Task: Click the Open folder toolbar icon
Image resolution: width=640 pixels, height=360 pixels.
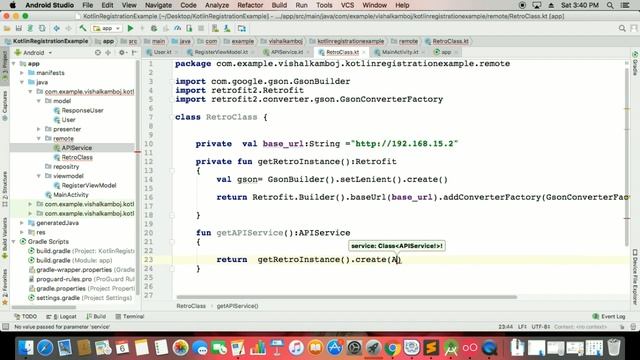Action: (x=7, y=29)
